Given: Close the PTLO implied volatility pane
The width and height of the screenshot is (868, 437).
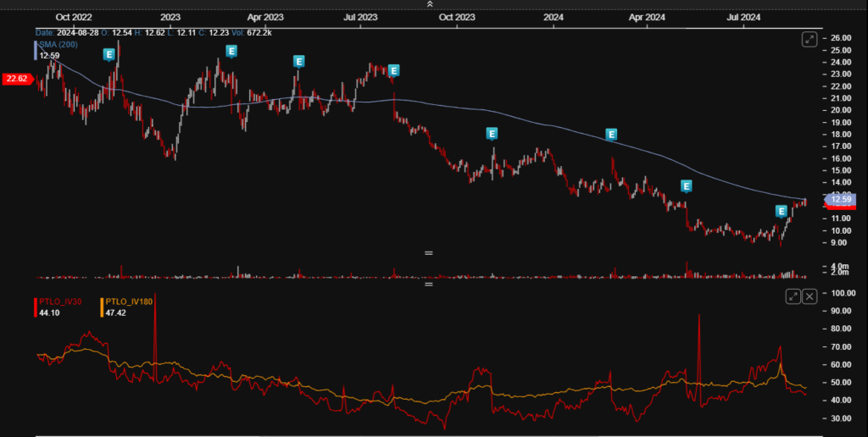Looking at the screenshot, I should click(810, 296).
